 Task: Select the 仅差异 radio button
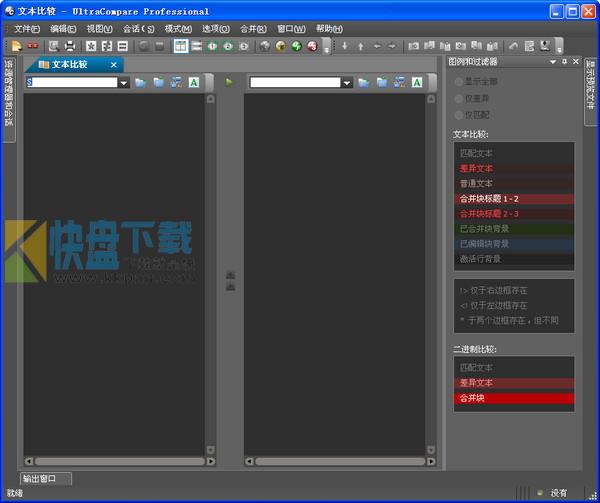[458, 99]
